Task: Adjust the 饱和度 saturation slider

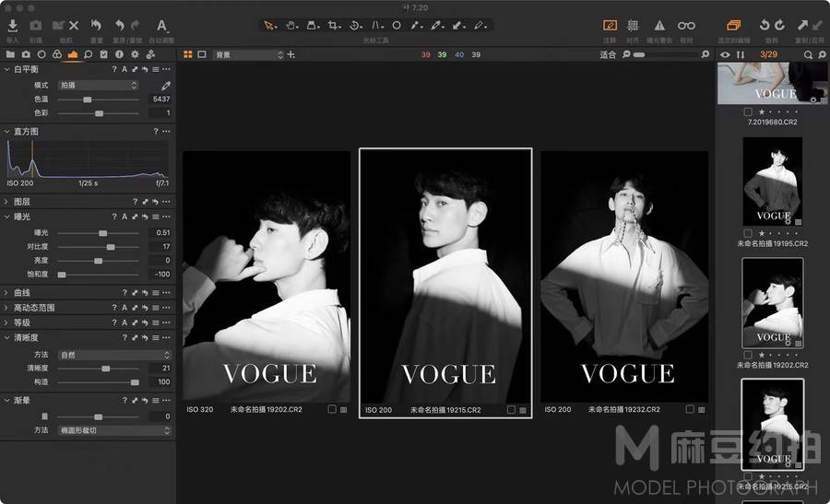Action: (x=99, y=275)
